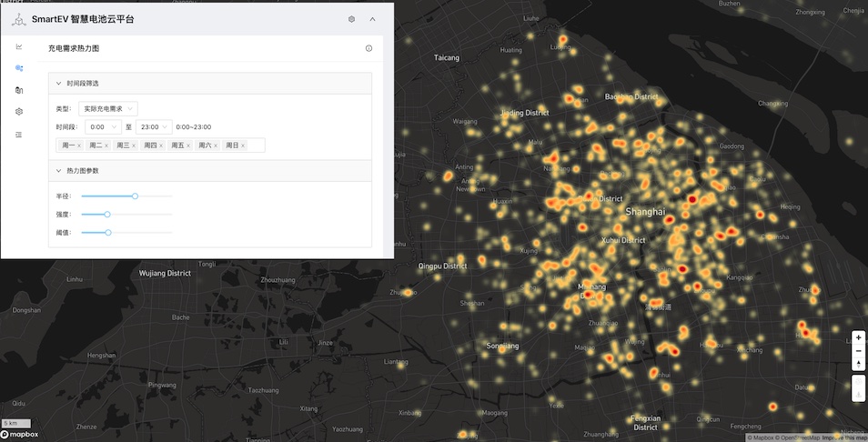Click the Songjiang map label
Screen dimensions: 868x442
pos(502,347)
